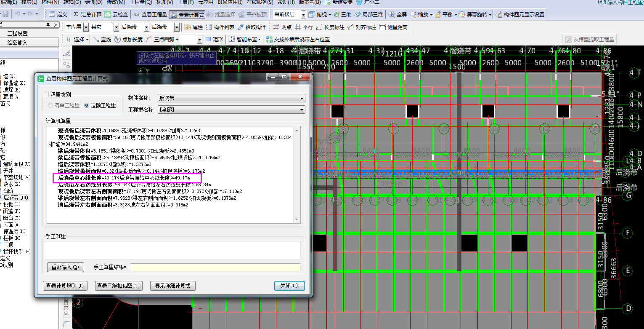Click 测量距离 measure distance tool
The width and height of the screenshot is (644, 329).
coord(393,27)
